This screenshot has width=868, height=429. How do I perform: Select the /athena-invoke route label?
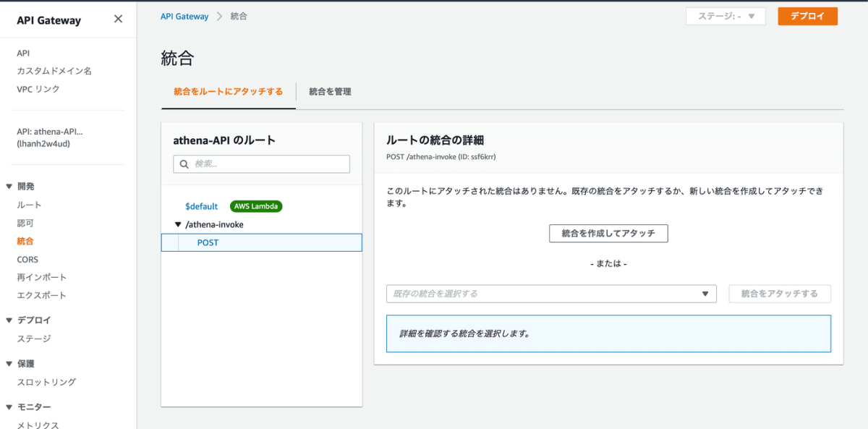coord(214,224)
